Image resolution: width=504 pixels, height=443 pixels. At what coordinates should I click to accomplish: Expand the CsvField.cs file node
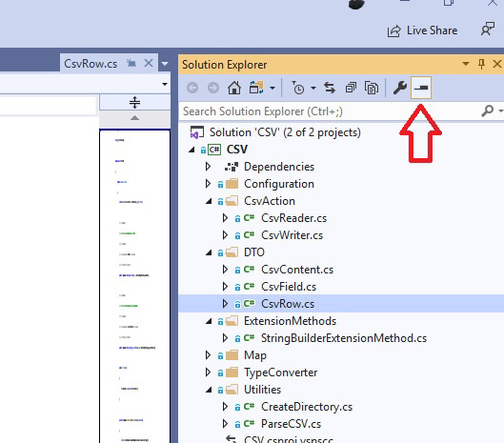pos(225,287)
